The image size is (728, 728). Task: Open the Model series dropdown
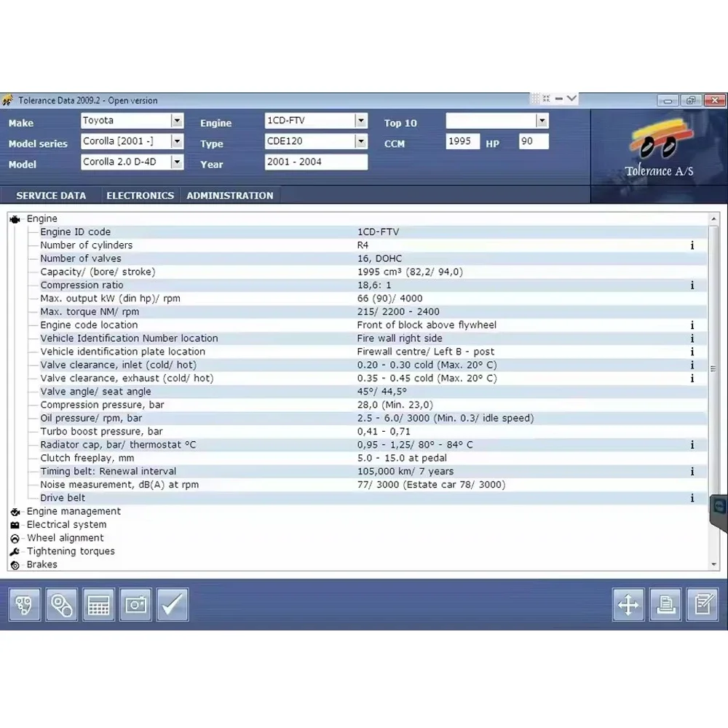point(177,141)
